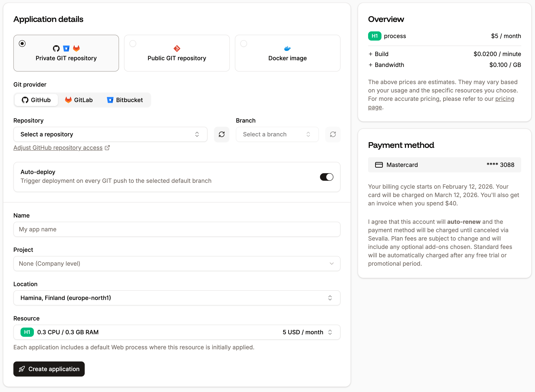Click the Mastercard card icon
The width and height of the screenshot is (535, 392).
379,165
